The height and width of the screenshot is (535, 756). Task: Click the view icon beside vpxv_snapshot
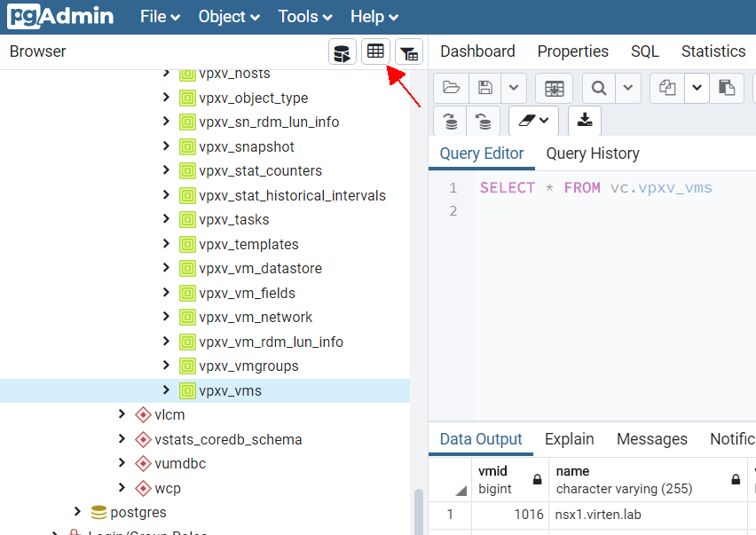point(187,146)
